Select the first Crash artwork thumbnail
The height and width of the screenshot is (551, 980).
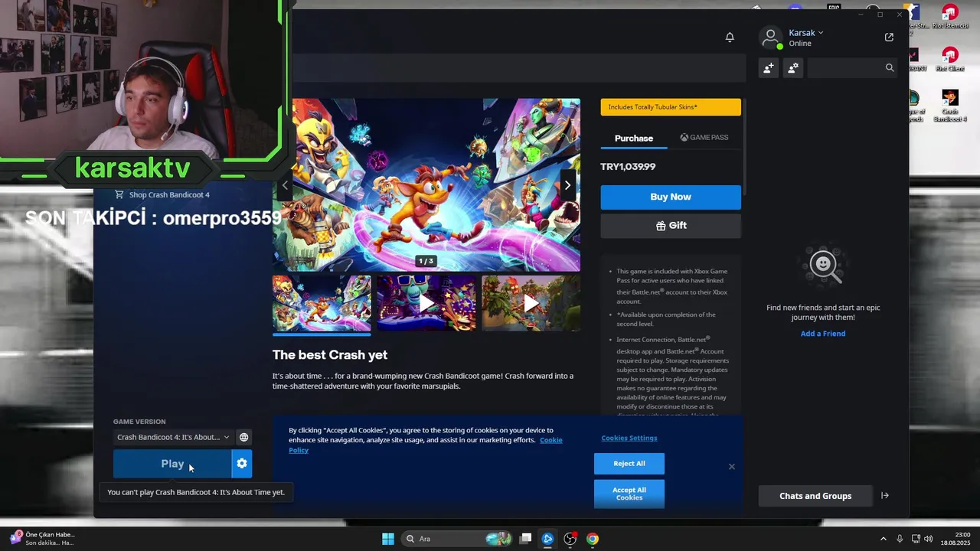pyautogui.click(x=322, y=304)
